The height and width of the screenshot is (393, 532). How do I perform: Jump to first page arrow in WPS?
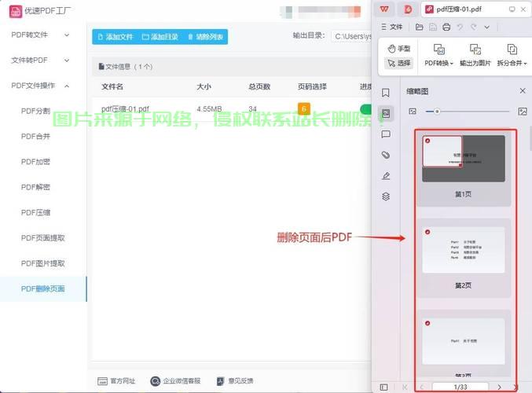(405, 387)
